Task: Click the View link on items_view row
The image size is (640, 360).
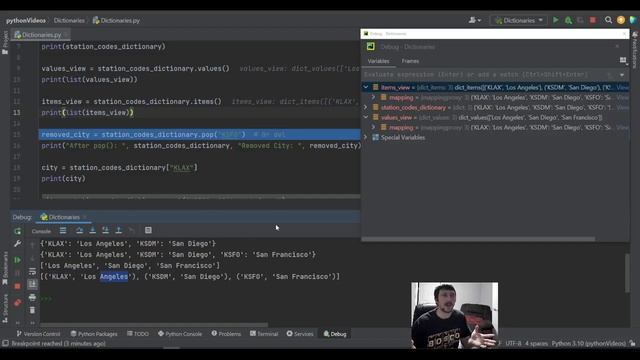Action: (x=622, y=87)
